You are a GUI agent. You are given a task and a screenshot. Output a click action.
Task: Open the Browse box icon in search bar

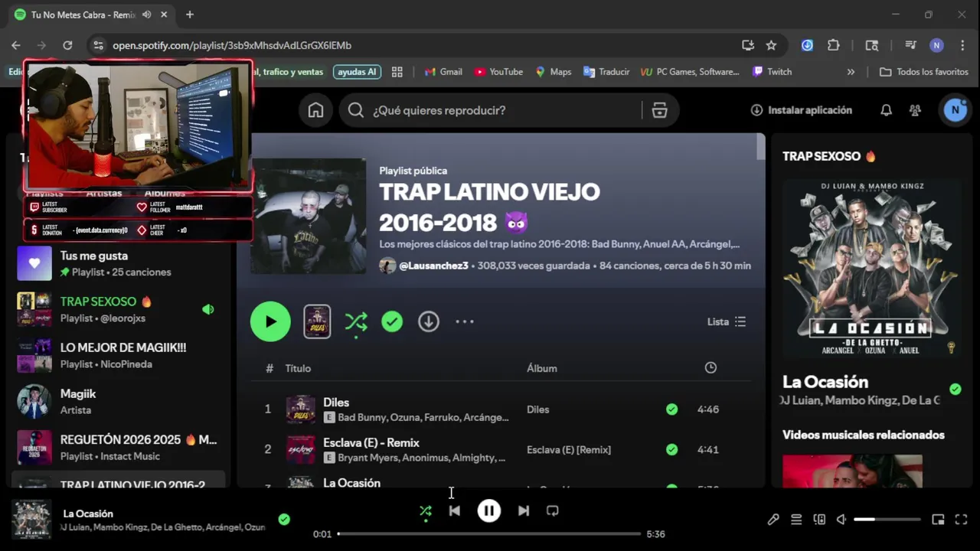pyautogui.click(x=659, y=110)
